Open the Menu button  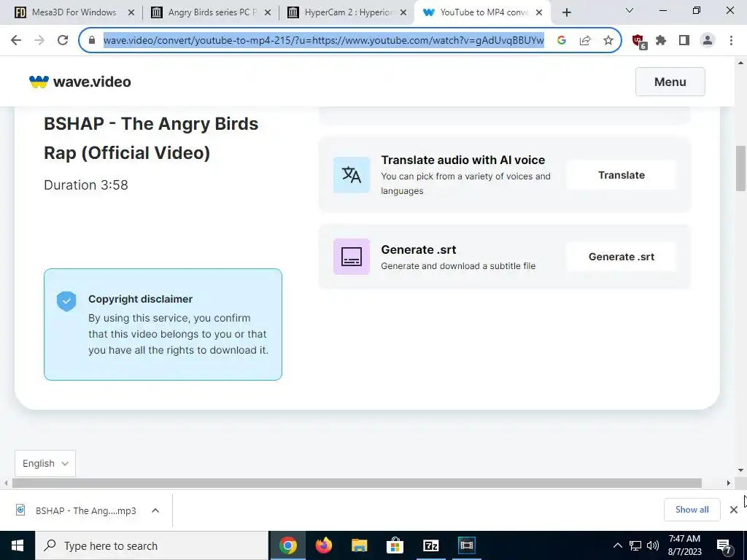(x=670, y=82)
